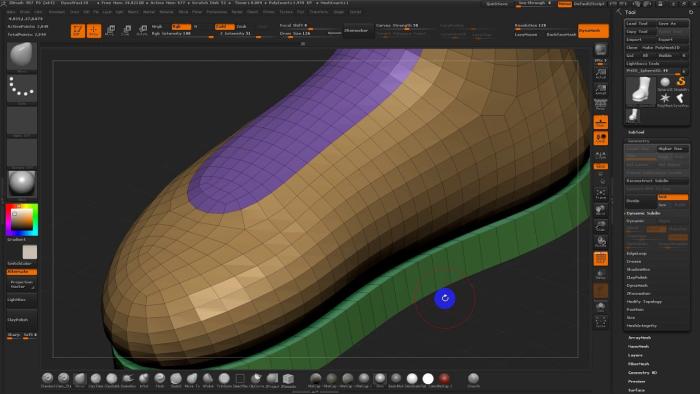This screenshot has width=700, height=394.
Task: Toggle L.Sym local symmetry
Action: tap(600, 155)
